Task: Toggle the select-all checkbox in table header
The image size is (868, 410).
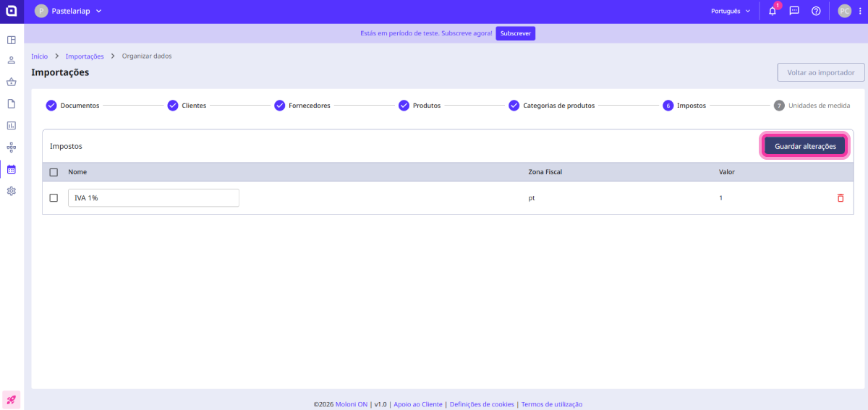Action: point(54,172)
